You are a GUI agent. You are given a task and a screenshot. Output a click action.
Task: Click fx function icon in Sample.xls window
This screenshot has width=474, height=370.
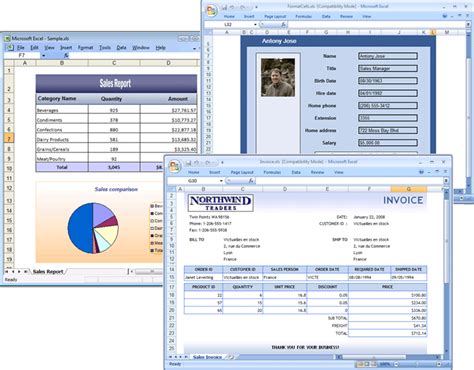coord(66,55)
